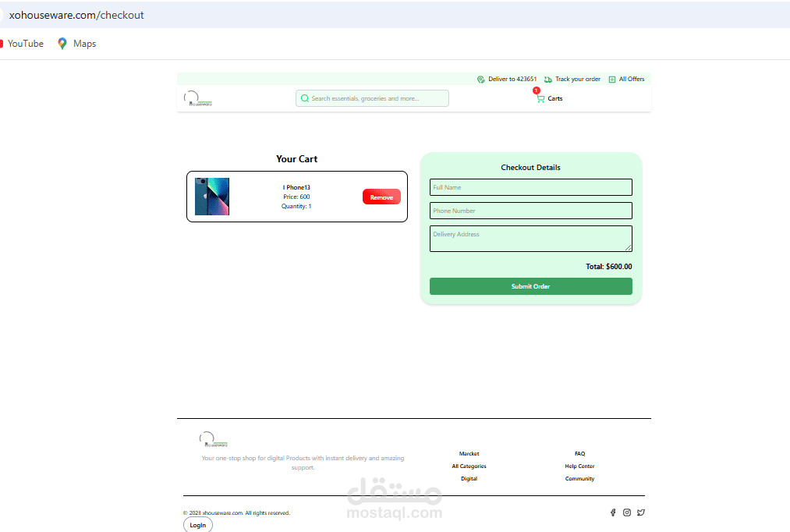Image resolution: width=790 pixels, height=532 pixels.
Task: Click the 'Total: $600.00' amount
Action: click(x=608, y=267)
